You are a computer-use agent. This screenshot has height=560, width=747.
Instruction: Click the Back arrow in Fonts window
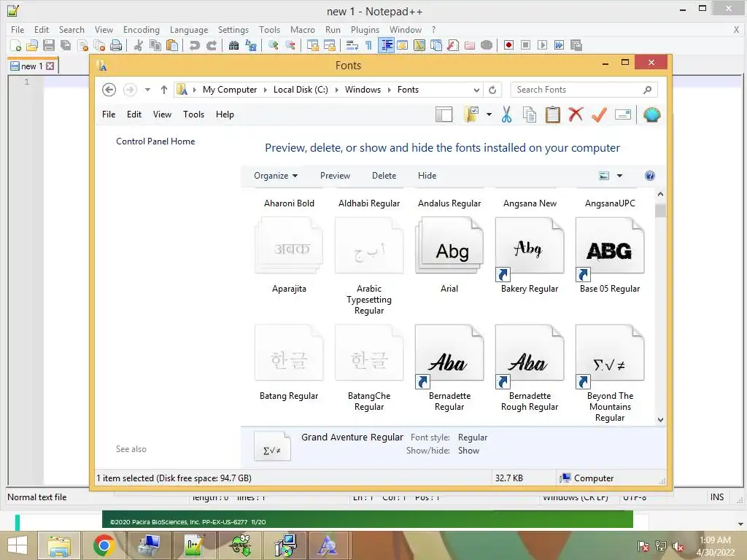pos(109,90)
